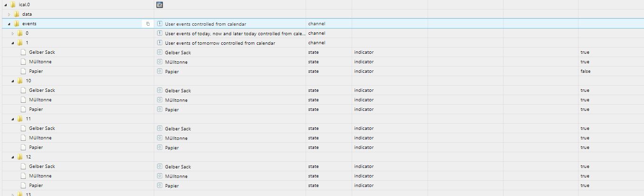
Task: Select the Mülltonne tree item under folder 10
Action: point(40,100)
